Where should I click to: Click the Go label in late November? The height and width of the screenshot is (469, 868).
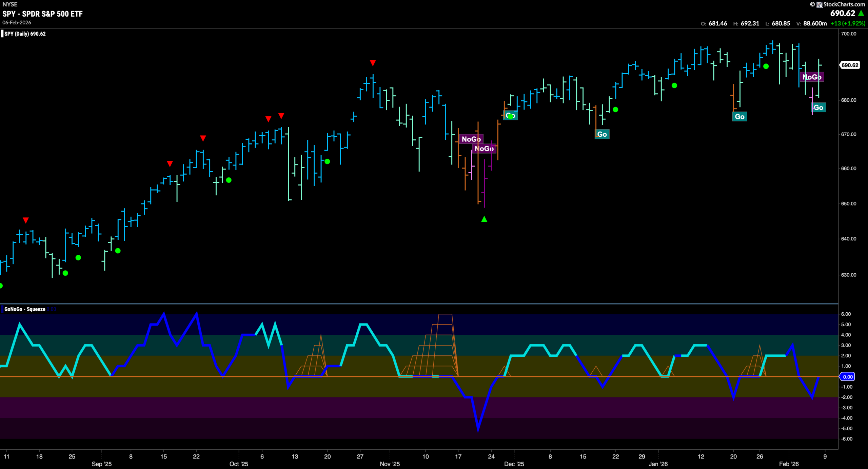(x=510, y=116)
